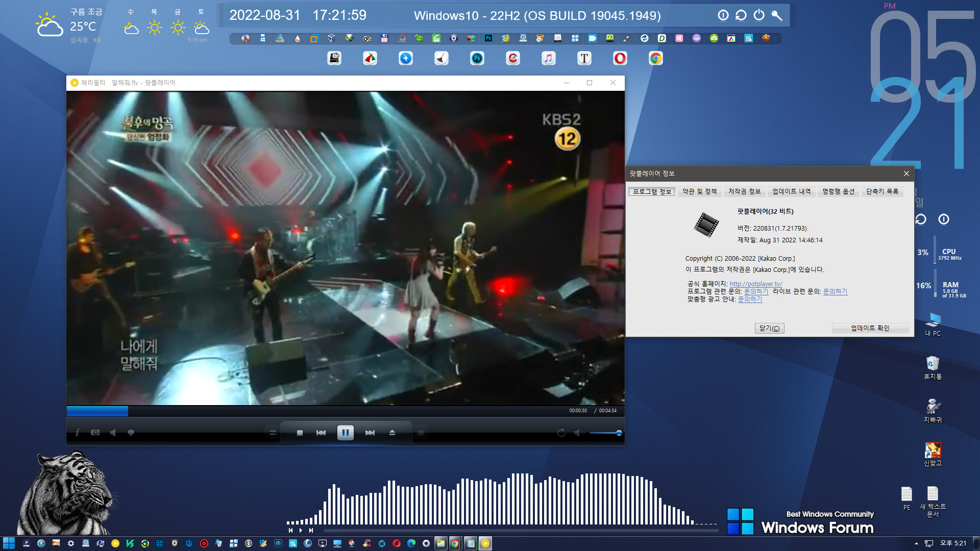
Task: Click the floppy disk icon in the launcher strip
Action: (x=384, y=38)
